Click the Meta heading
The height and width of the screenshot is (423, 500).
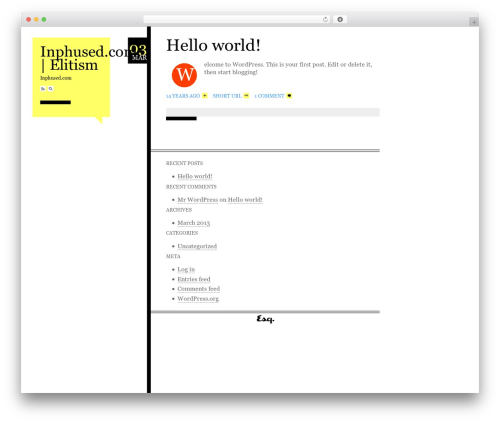coord(173,256)
